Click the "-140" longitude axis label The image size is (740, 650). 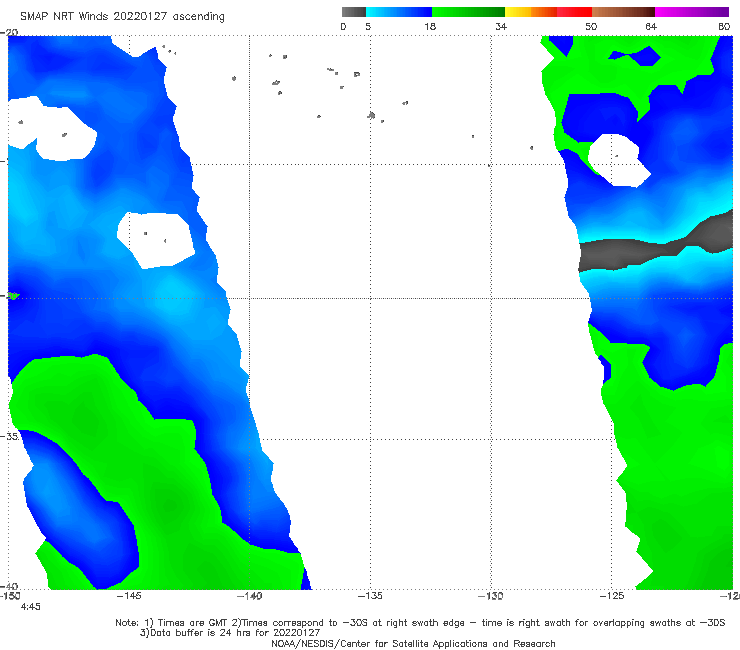click(250, 596)
